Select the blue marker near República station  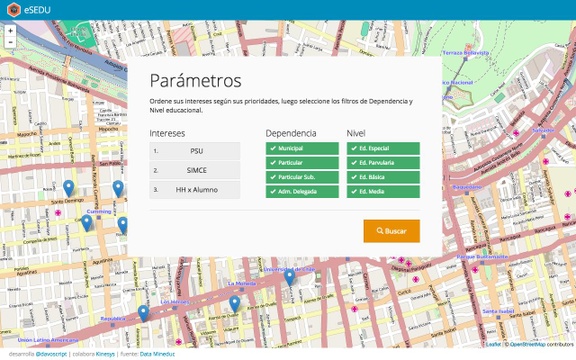143,313
